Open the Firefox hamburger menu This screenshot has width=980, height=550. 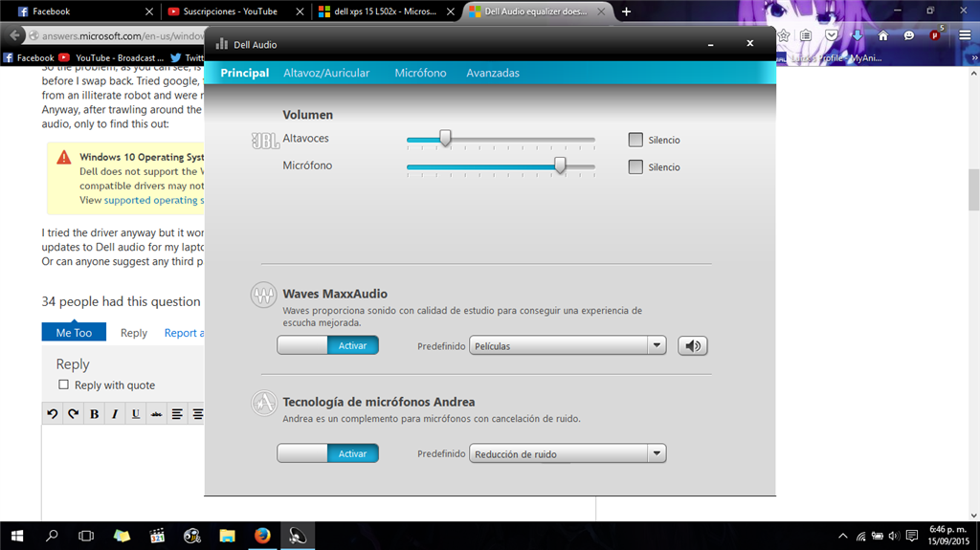point(965,35)
